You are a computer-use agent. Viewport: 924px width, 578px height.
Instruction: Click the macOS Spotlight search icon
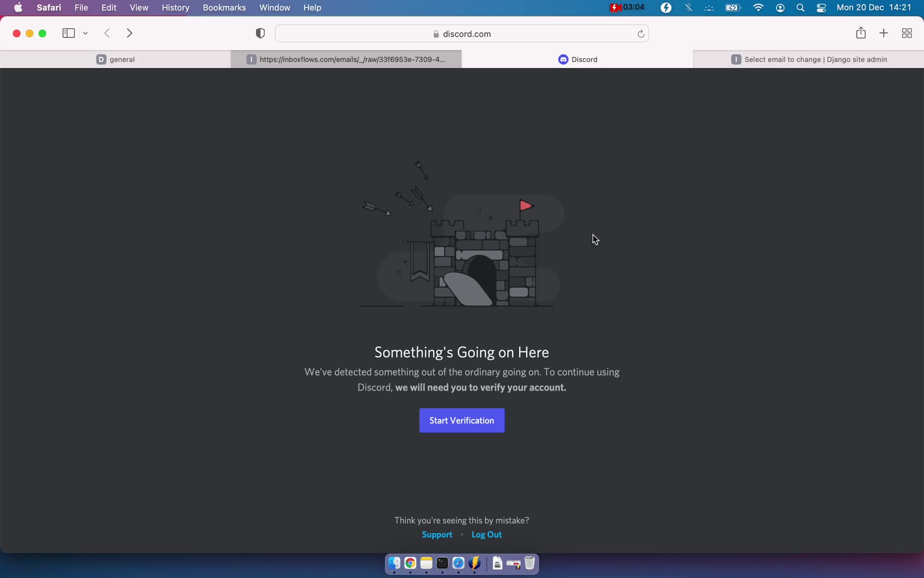pyautogui.click(x=801, y=7)
